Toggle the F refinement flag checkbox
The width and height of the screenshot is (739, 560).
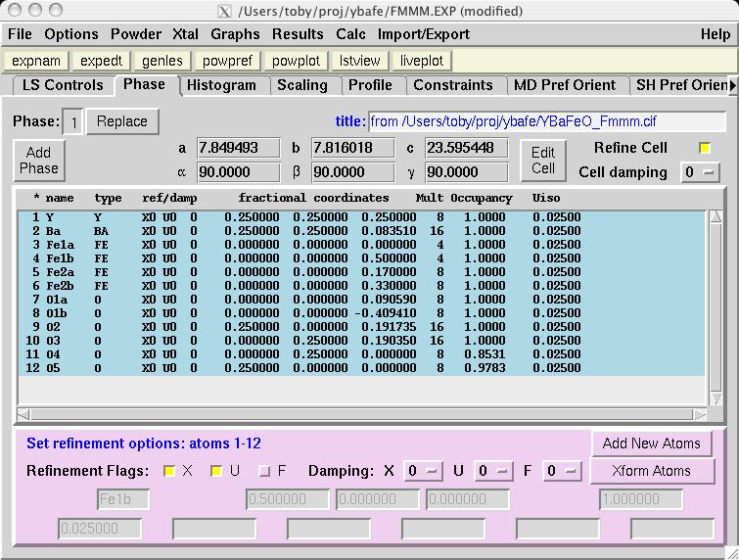264,471
